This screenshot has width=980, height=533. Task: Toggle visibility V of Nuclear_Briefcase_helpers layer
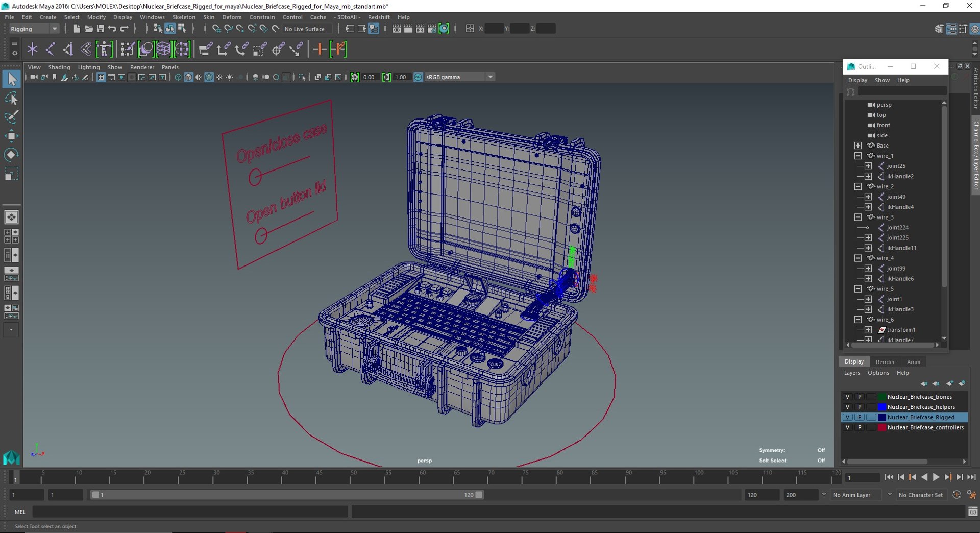[848, 407]
